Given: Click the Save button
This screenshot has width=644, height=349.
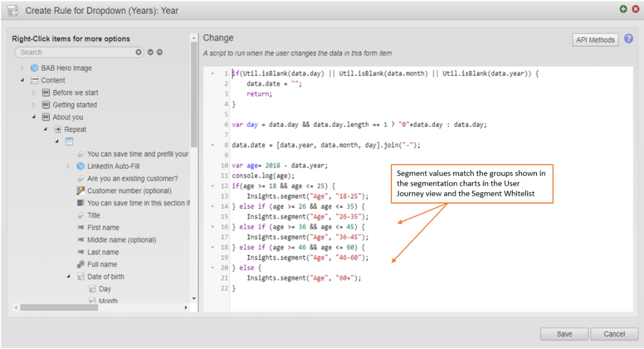Looking at the screenshot, I should coord(563,334).
